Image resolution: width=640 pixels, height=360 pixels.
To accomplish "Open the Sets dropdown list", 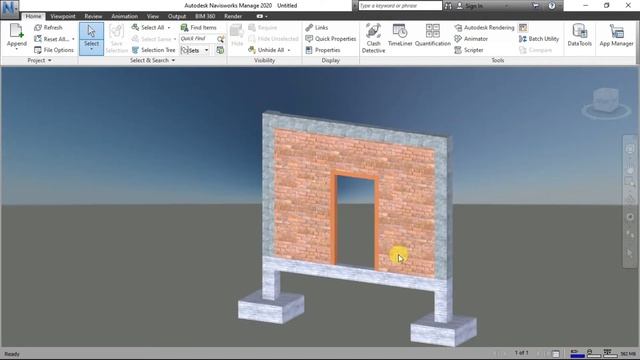I will click(207, 50).
